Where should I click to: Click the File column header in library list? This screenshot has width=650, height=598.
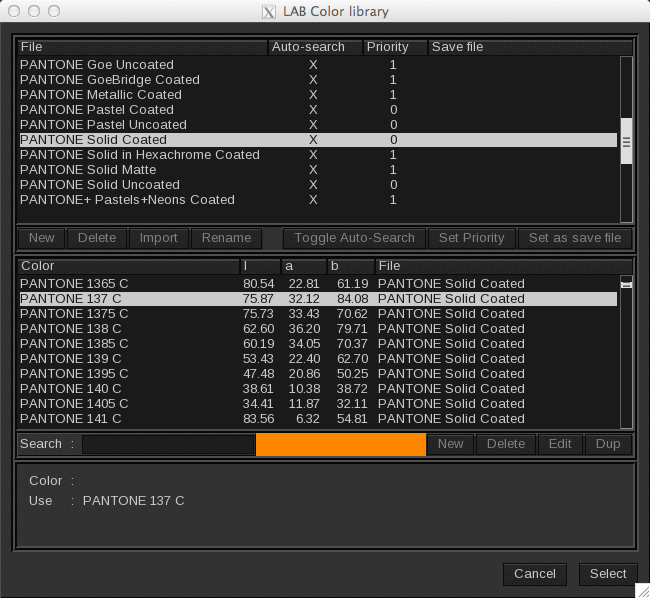pos(142,47)
